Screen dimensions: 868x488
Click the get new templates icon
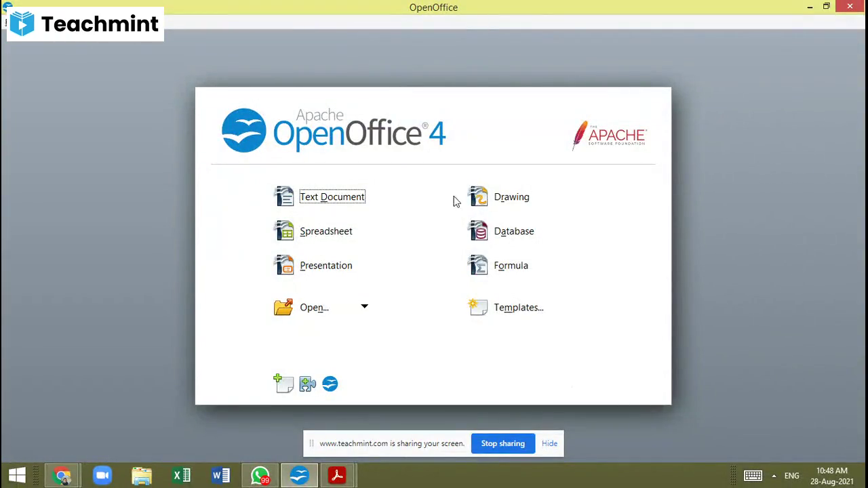coord(283,384)
